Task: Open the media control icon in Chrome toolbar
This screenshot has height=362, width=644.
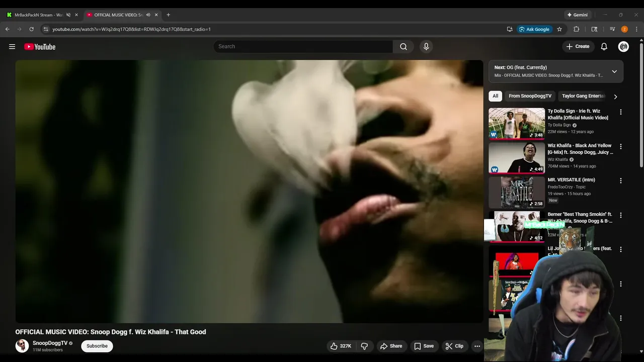Action: point(612,29)
